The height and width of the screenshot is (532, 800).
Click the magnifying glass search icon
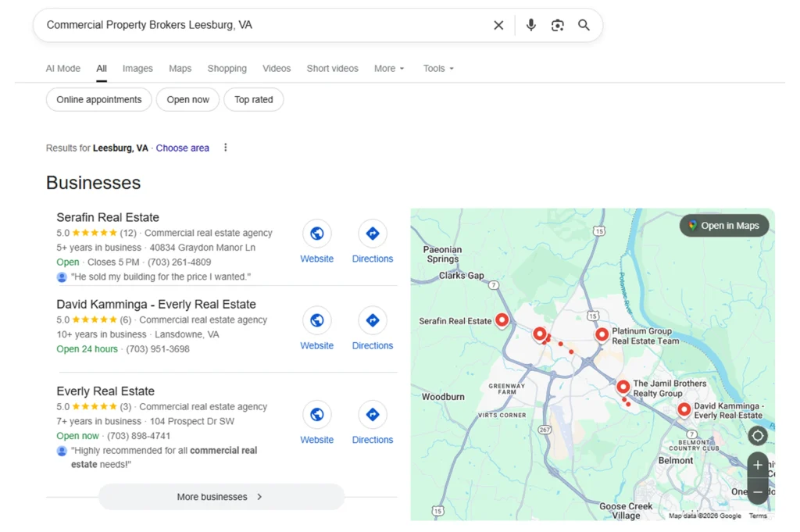pos(584,25)
